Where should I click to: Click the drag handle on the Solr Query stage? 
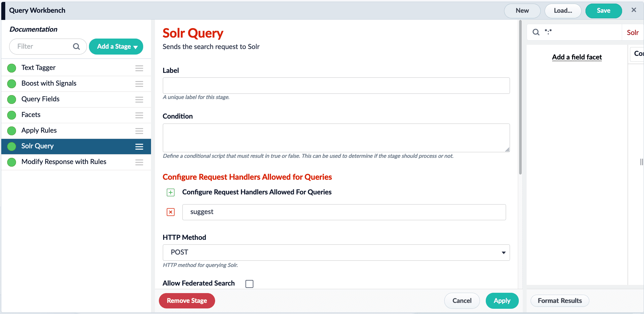(x=139, y=146)
